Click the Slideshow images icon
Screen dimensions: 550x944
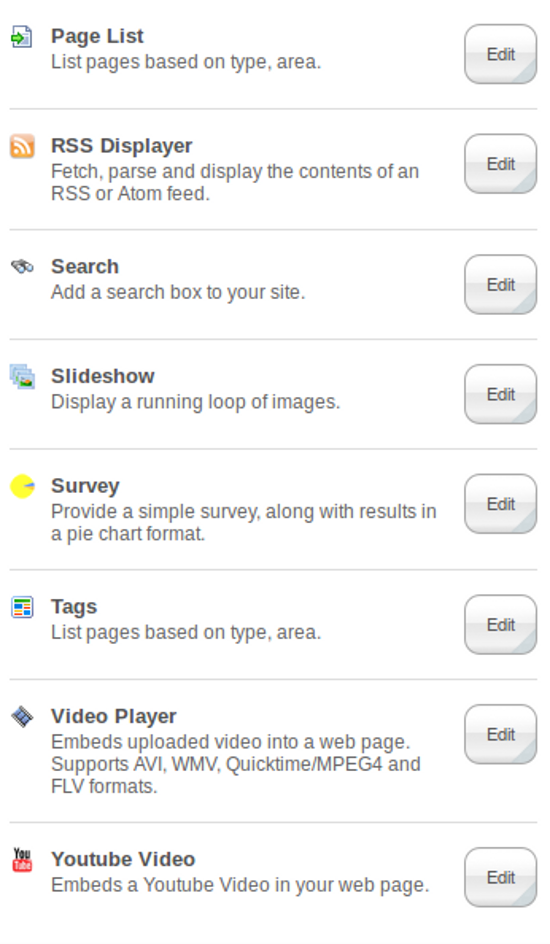point(22,377)
